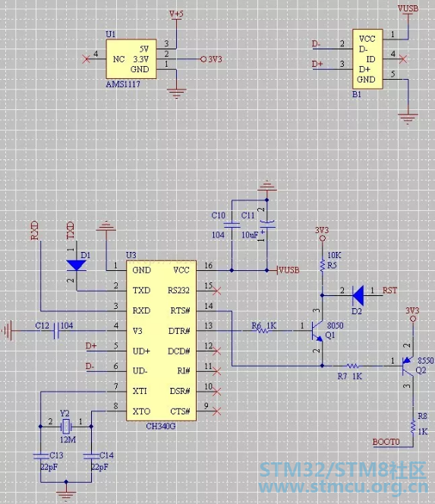This screenshot has width=435, height=504.
Task: Click the DTR# pin label on U3
Action: tap(179, 331)
